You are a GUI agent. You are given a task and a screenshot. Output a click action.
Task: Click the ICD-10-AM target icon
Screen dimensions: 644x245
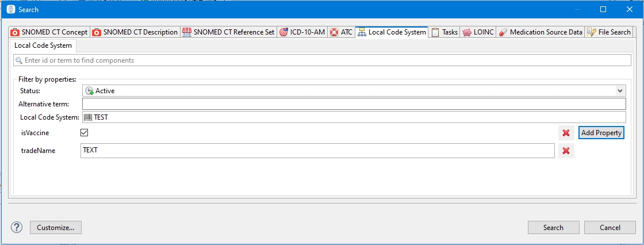tap(283, 32)
